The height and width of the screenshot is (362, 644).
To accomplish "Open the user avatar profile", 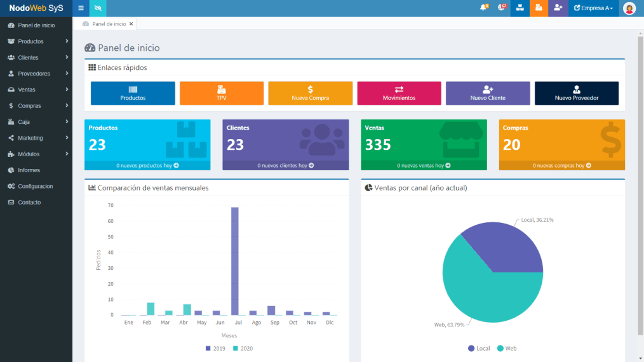I will 629,8.
